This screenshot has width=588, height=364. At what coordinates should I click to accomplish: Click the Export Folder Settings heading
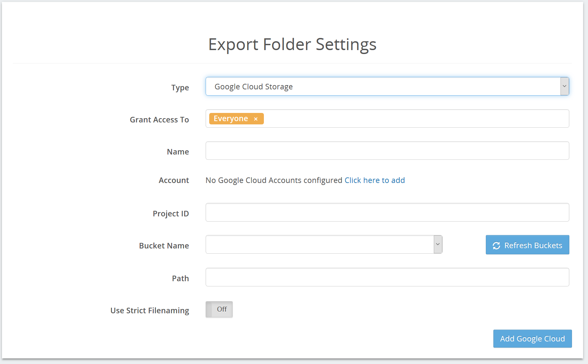pos(292,44)
